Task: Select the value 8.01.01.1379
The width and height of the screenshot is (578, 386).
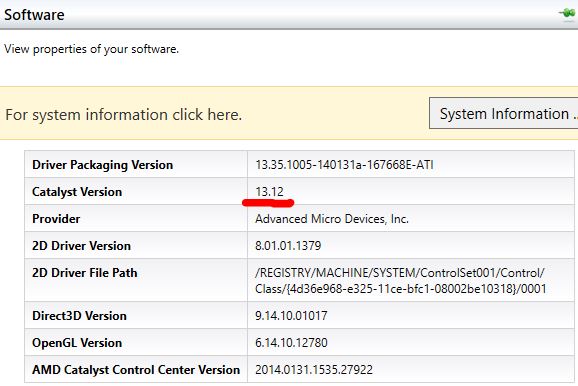Action: 288,246
